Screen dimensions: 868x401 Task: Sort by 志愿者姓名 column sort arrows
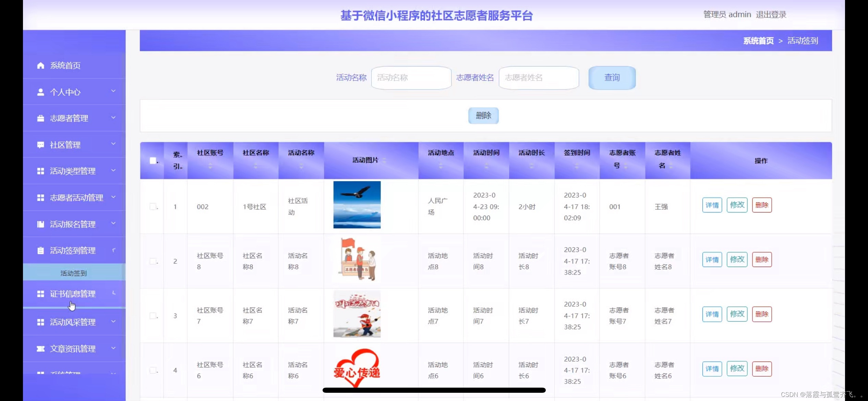coord(671,166)
